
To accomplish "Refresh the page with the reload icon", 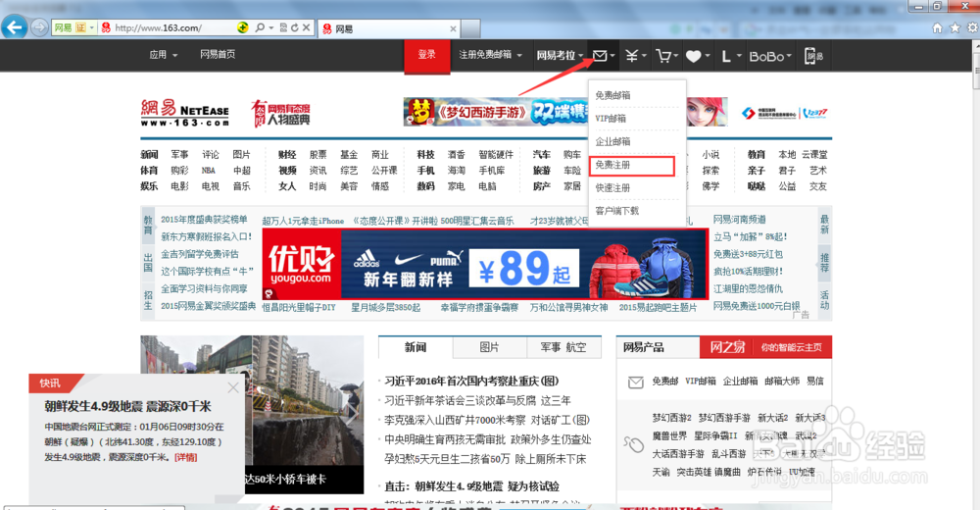I will click(294, 27).
